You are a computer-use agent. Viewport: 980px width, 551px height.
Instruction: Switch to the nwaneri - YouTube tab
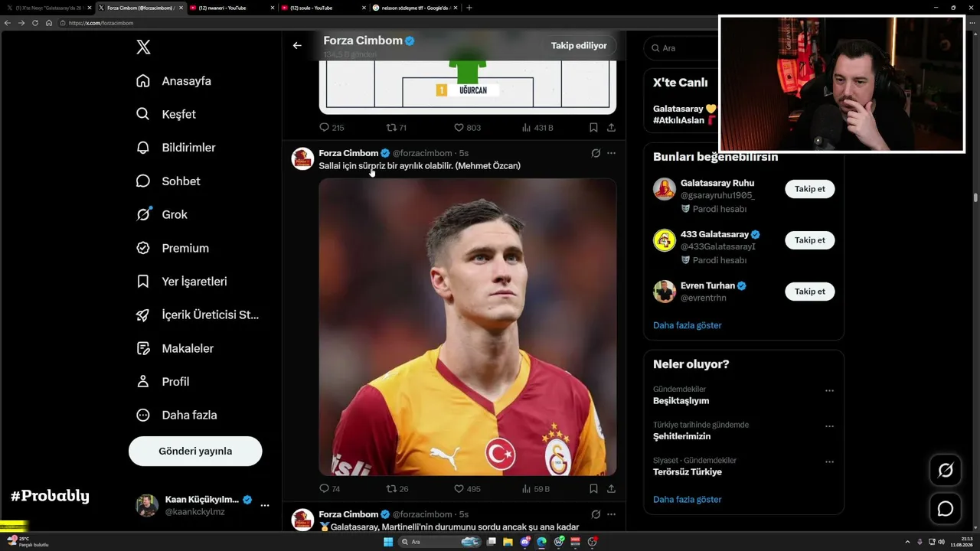(x=231, y=8)
